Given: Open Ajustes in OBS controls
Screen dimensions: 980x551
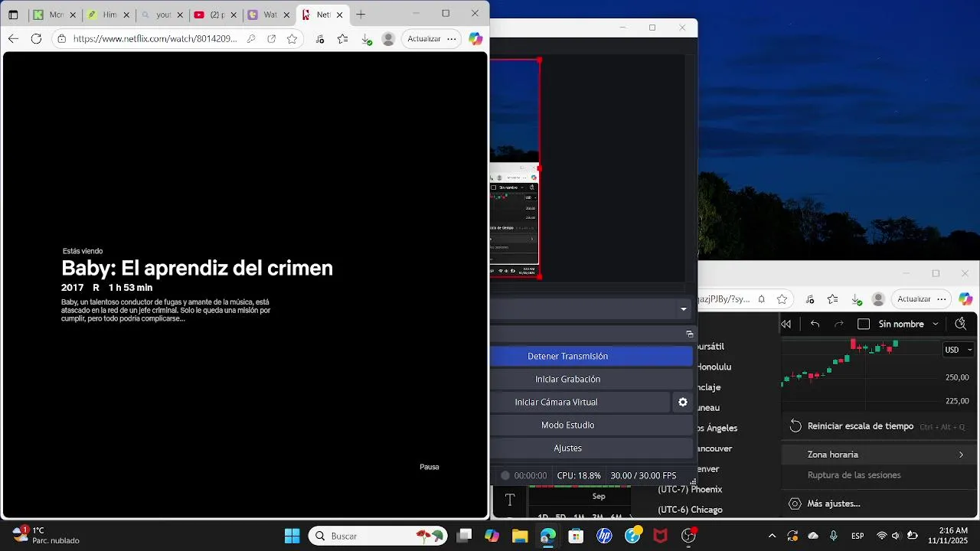Looking at the screenshot, I should click(568, 448).
